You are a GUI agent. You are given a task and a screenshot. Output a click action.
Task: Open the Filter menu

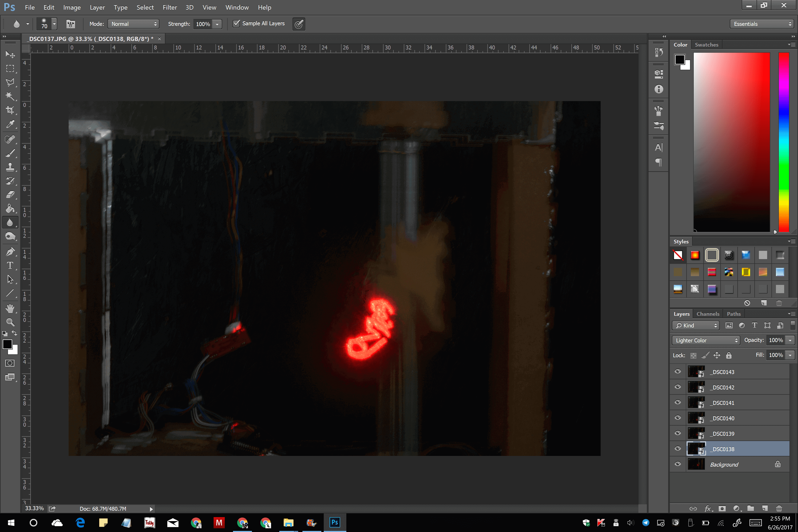(x=170, y=7)
